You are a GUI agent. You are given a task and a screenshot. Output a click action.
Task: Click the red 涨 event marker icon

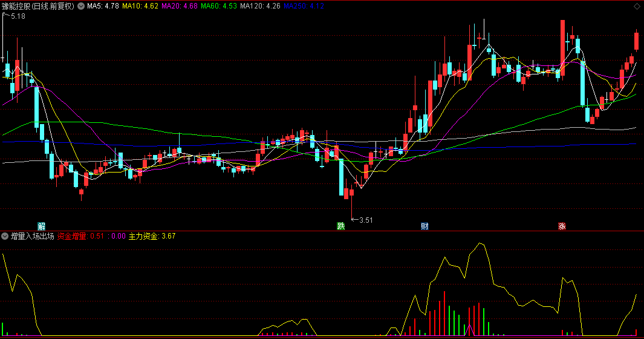(x=562, y=226)
